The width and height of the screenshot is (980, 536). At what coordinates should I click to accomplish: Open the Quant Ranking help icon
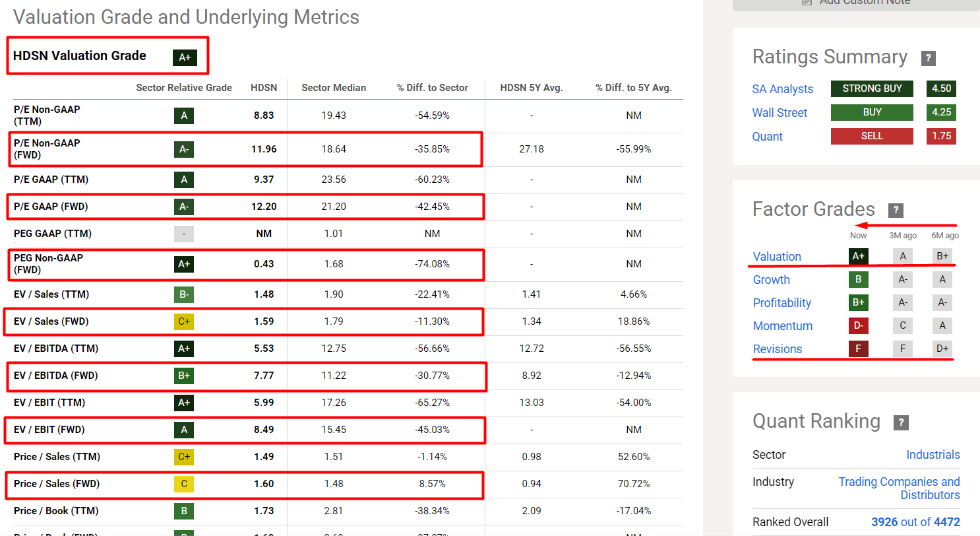(x=901, y=422)
